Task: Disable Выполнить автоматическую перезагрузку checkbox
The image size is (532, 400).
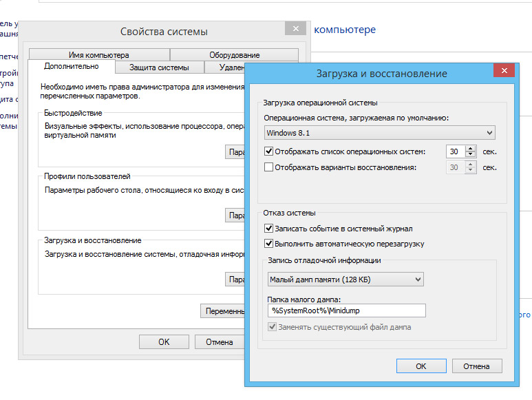Action: click(269, 244)
